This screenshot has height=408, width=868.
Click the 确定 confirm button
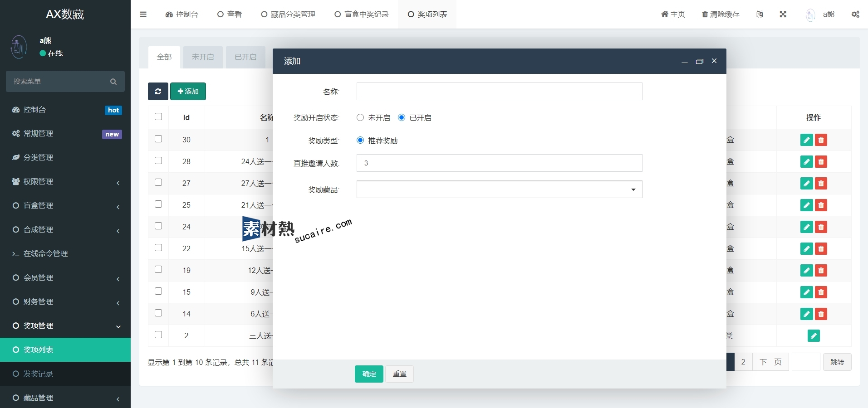(x=369, y=374)
